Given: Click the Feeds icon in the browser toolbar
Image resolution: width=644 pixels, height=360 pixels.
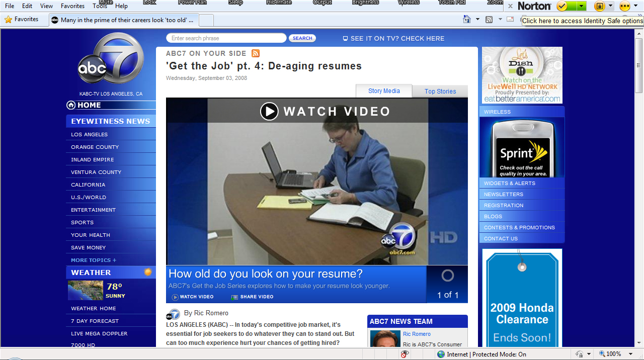Looking at the screenshot, I should coord(489,20).
